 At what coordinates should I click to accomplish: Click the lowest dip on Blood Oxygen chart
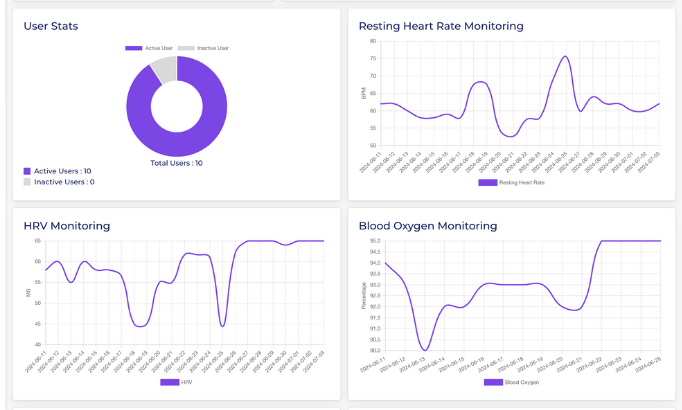pyautogui.click(x=425, y=350)
